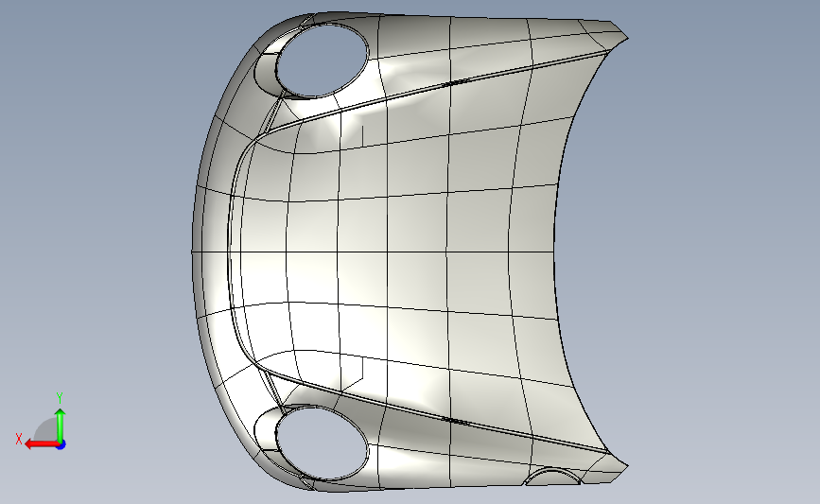Image resolution: width=820 pixels, height=504 pixels.
Task: Select the upper circular headlight opening on the hood
Action: pos(323,61)
